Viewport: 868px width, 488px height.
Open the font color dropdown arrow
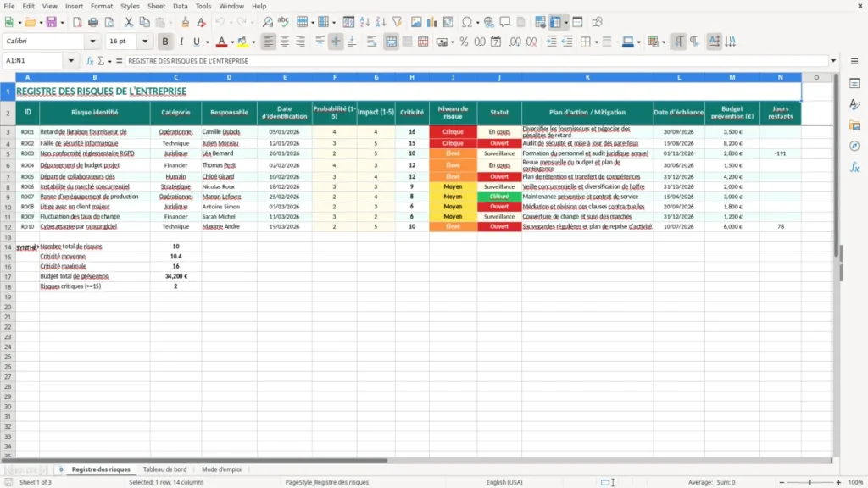pos(232,42)
